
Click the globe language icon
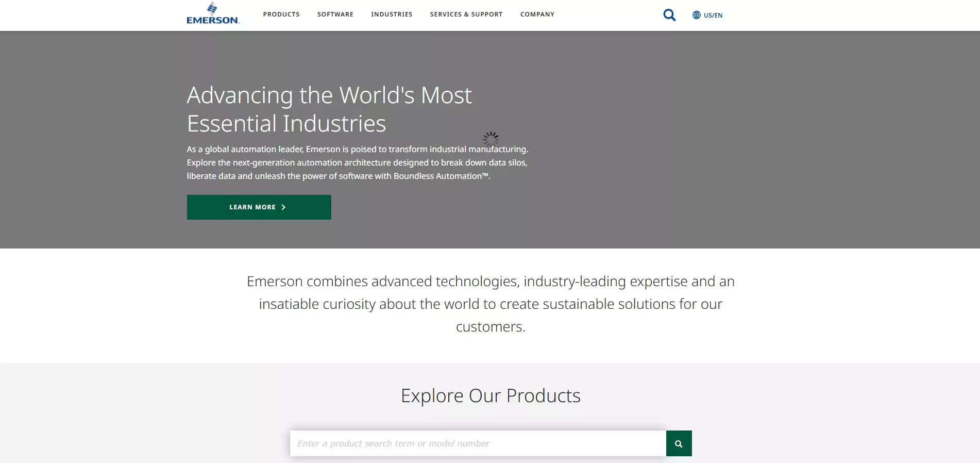coord(697,15)
